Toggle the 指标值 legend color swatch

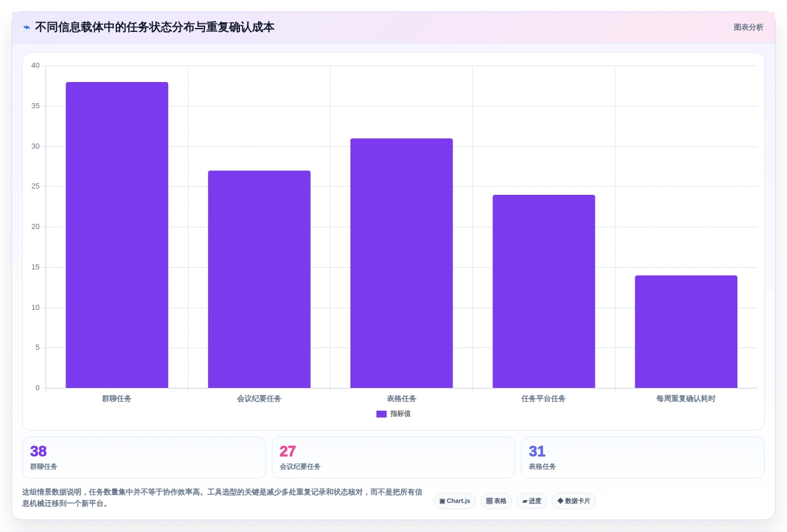tap(381, 414)
